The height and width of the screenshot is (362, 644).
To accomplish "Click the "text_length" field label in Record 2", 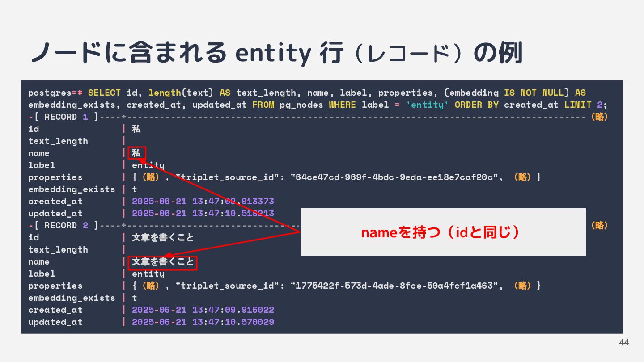I will [58, 250].
